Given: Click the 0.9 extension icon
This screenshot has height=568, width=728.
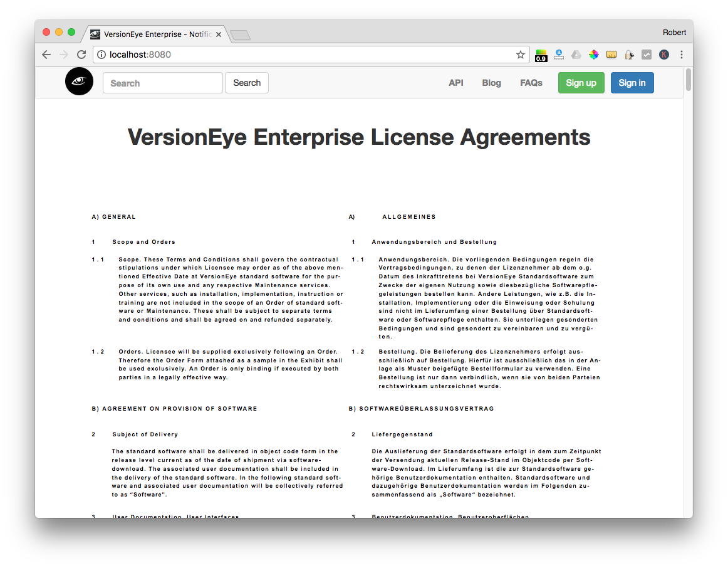Looking at the screenshot, I should point(541,55).
